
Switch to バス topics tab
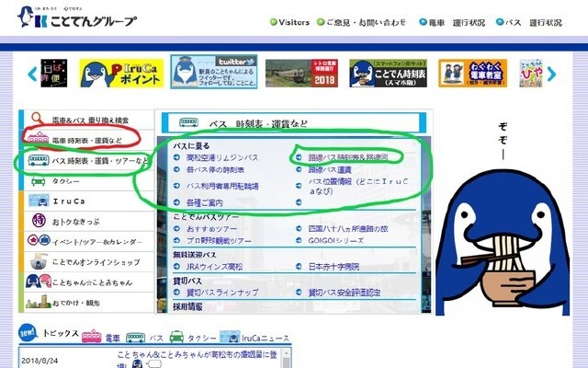[145, 338]
